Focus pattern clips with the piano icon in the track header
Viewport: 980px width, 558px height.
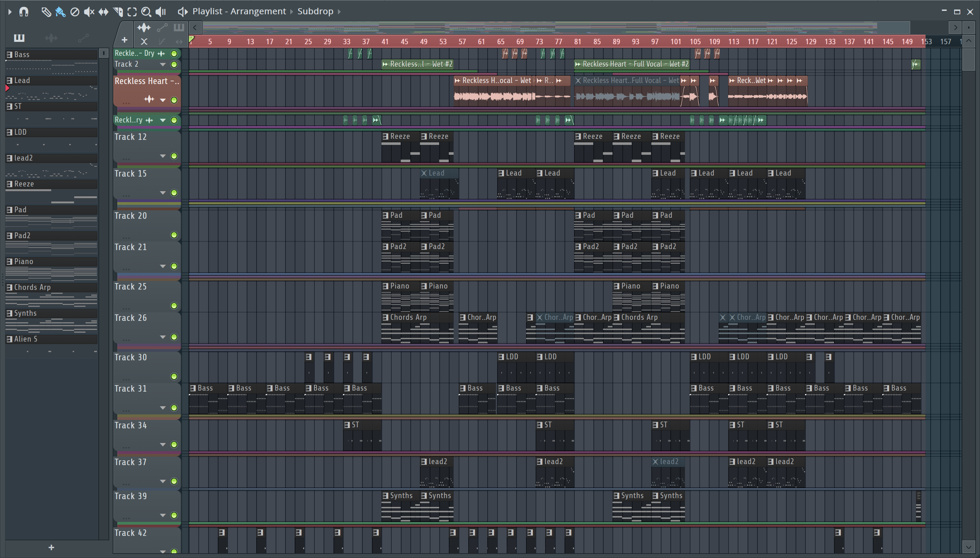tap(179, 28)
